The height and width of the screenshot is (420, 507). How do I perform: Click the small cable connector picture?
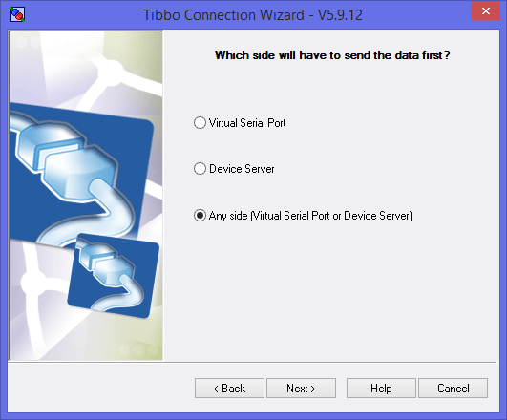pyautogui.click(x=114, y=276)
